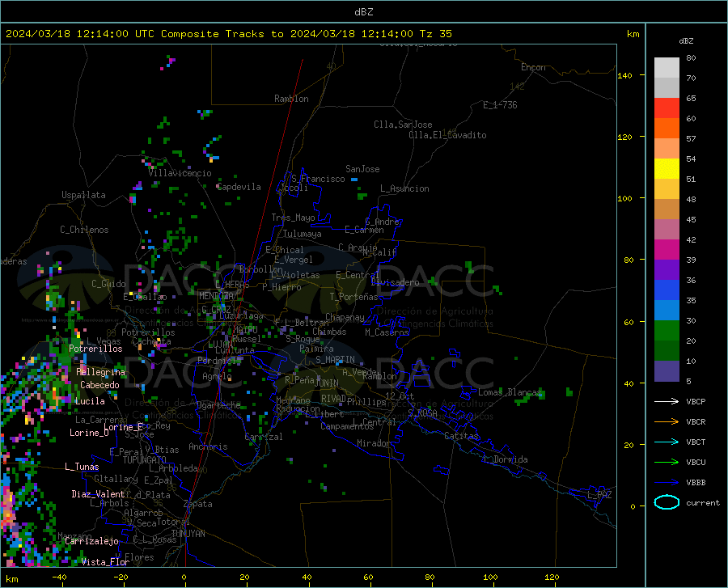Click the Vista_Flor map label
The height and width of the screenshot is (588, 728).
(x=105, y=562)
